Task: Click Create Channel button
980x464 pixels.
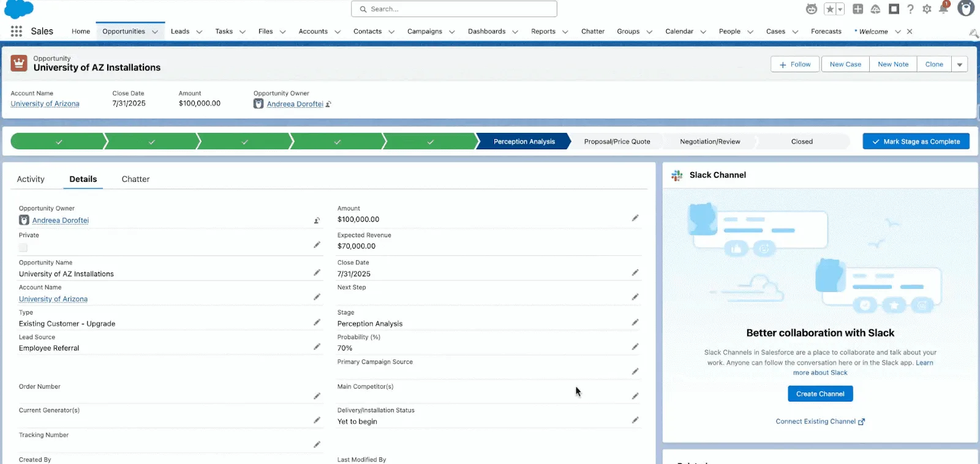Action: click(820, 394)
